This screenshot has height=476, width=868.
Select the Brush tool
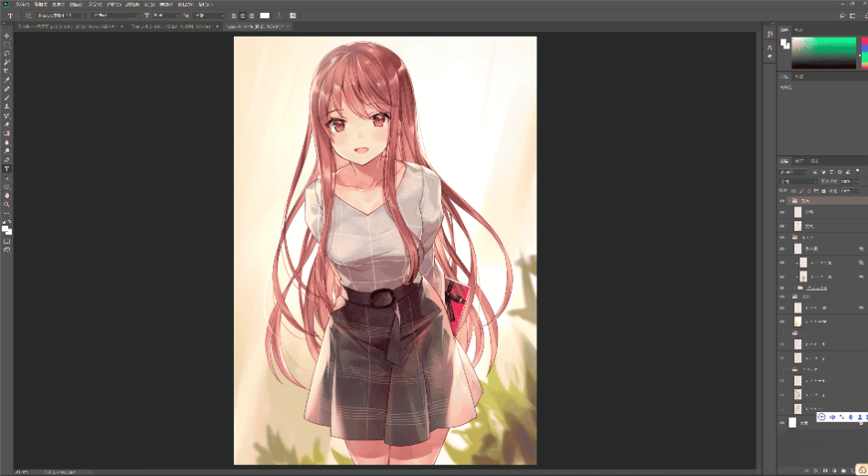(6, 98)
